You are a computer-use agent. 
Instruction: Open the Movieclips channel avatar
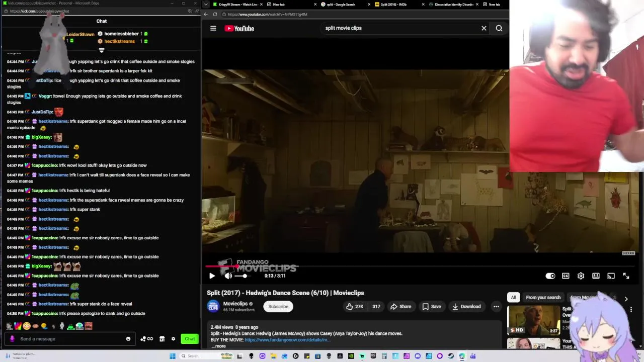(213, 306)
